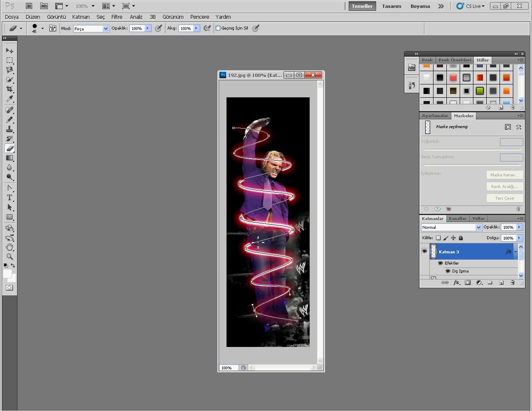Toggle lock all for the layer
The width and height of the screenshot is (532, 411).
pyautogui.click(x=461, y=238)
